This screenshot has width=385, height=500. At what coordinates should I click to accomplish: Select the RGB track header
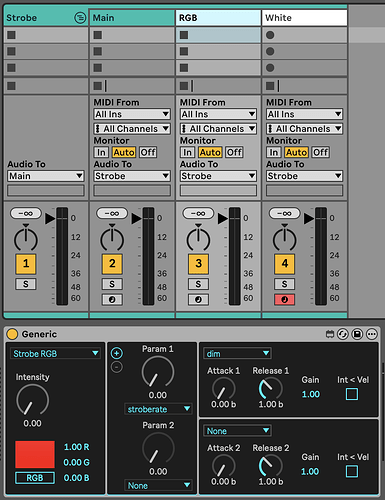point(218,18)
